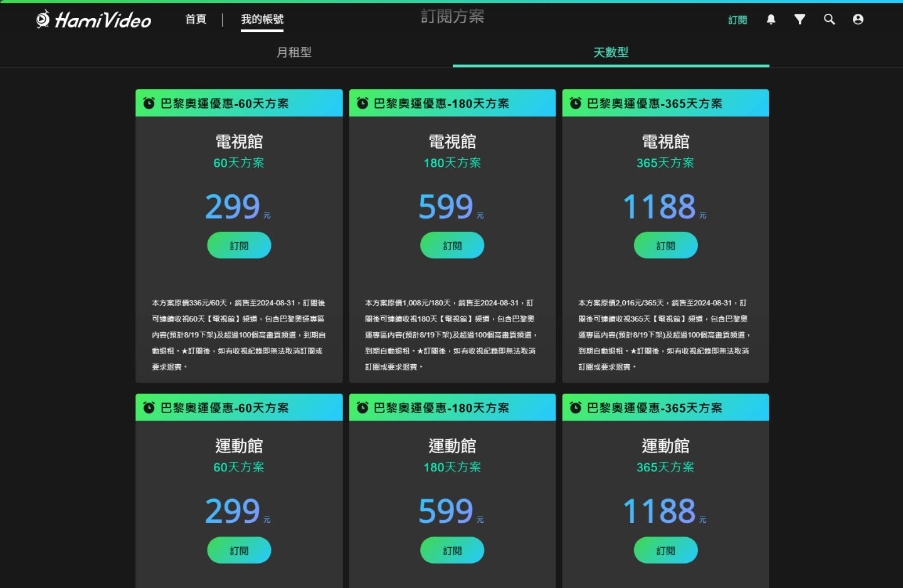The height and width of the screenshot is (588, 903).
Task: Click 60天方案 subtitle under 電視館
Action: coord(239,163)
